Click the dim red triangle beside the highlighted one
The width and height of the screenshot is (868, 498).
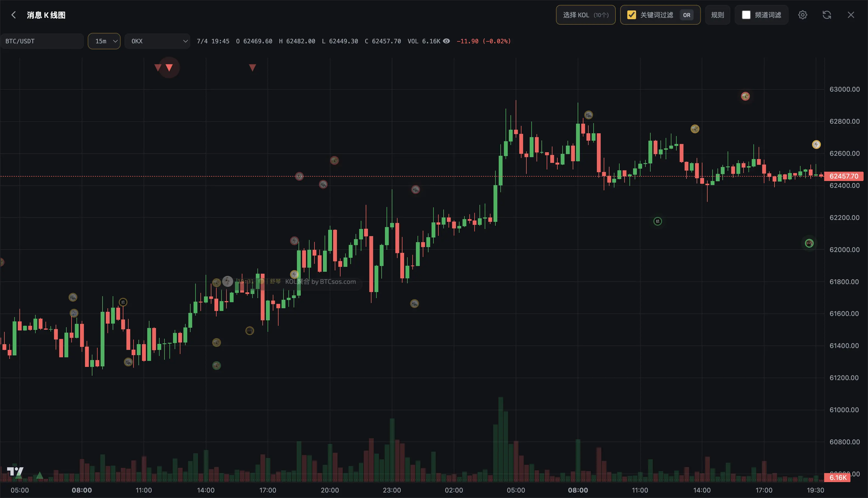[158, 67]
